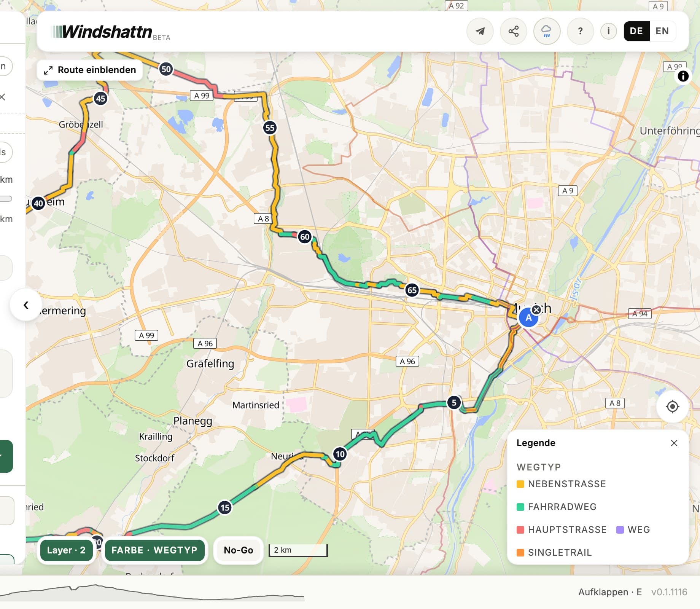Select waypoint marker A
This screenshot has width=700, height=609.
528,318
